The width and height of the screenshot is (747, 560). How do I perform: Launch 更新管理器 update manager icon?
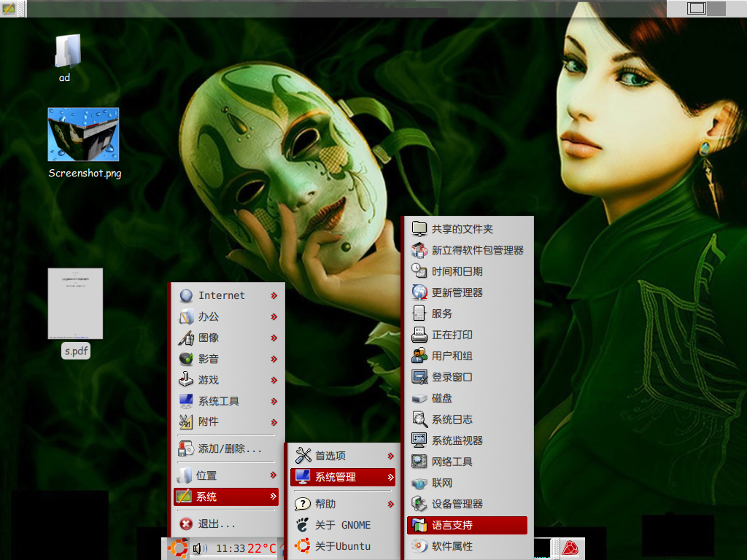pos(419,292)
